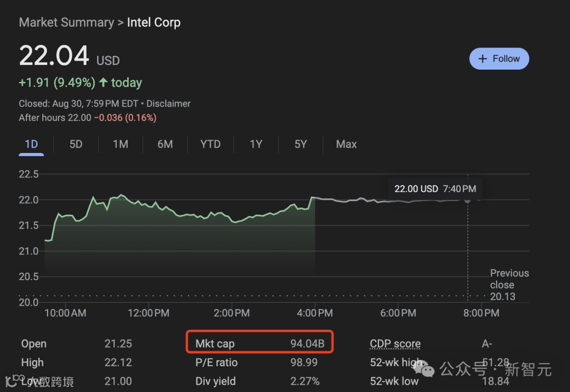Switch to the YTD chart view
Viewport: 570px width, 392px height.
tap(210, 144)
